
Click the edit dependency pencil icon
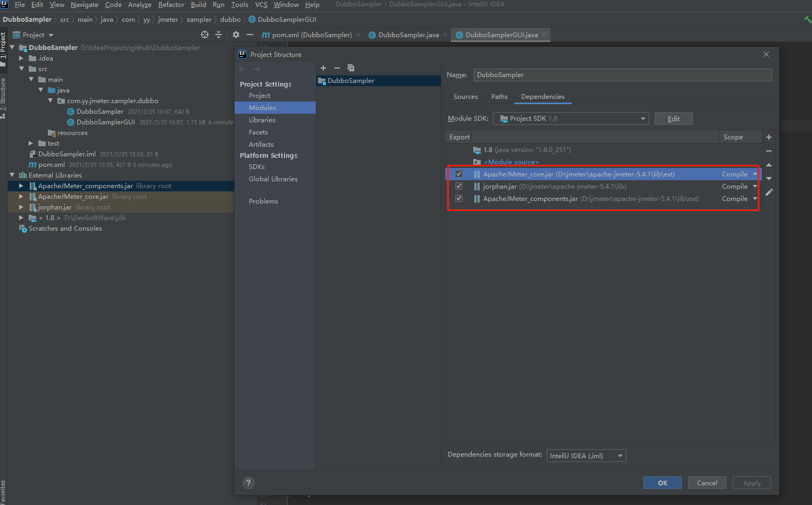tap(769, 192)
